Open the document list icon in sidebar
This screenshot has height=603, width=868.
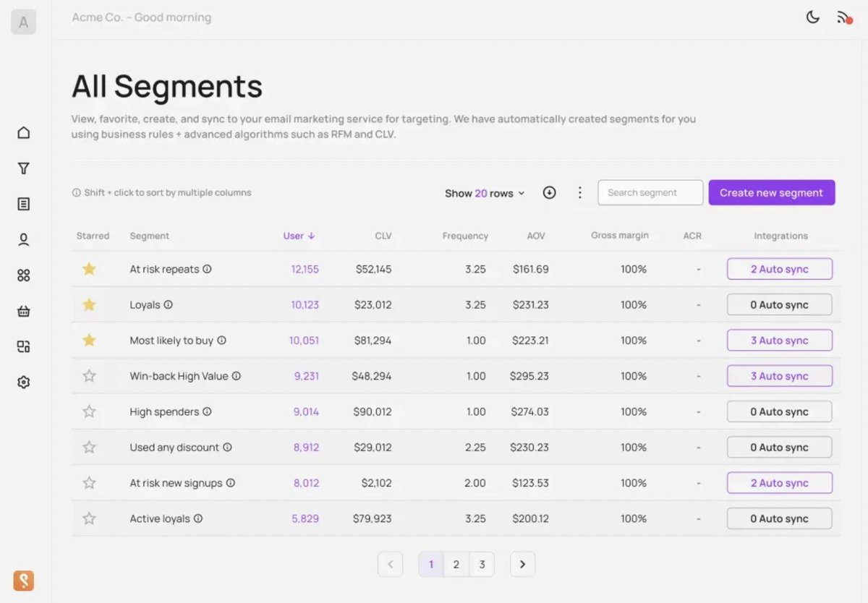click(23, 204)
